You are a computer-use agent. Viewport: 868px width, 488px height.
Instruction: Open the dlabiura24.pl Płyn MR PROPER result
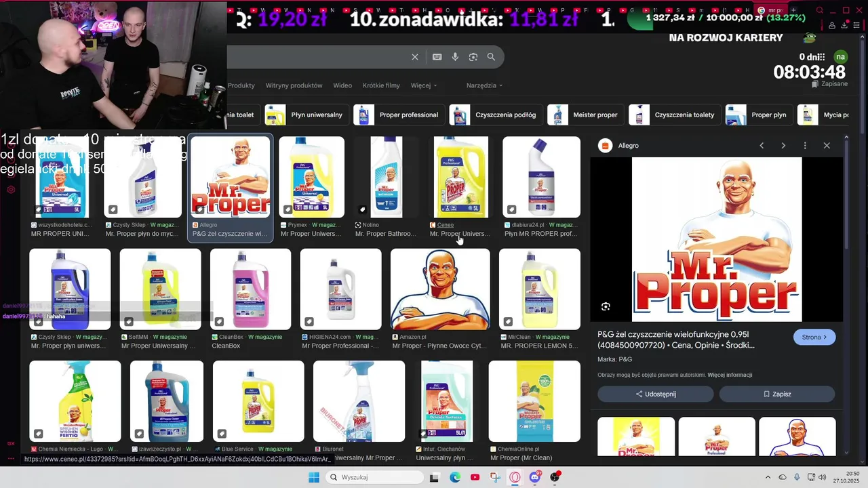coord(541,177)
